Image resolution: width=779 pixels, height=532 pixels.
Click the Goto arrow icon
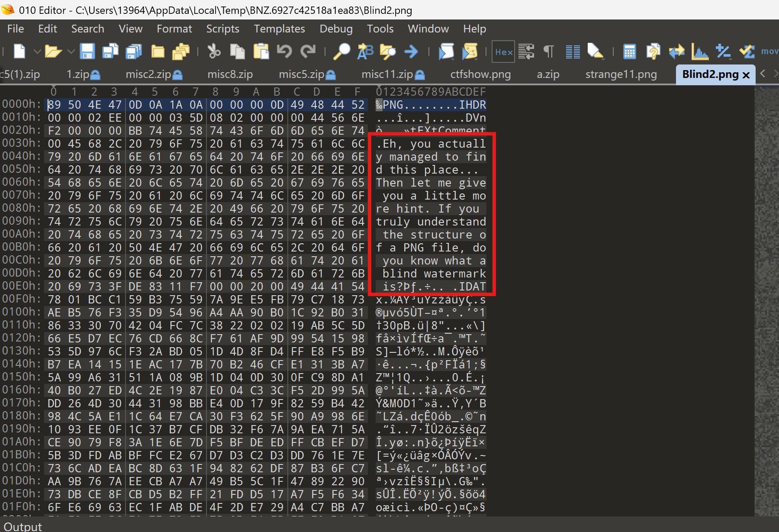coord(411,52)
